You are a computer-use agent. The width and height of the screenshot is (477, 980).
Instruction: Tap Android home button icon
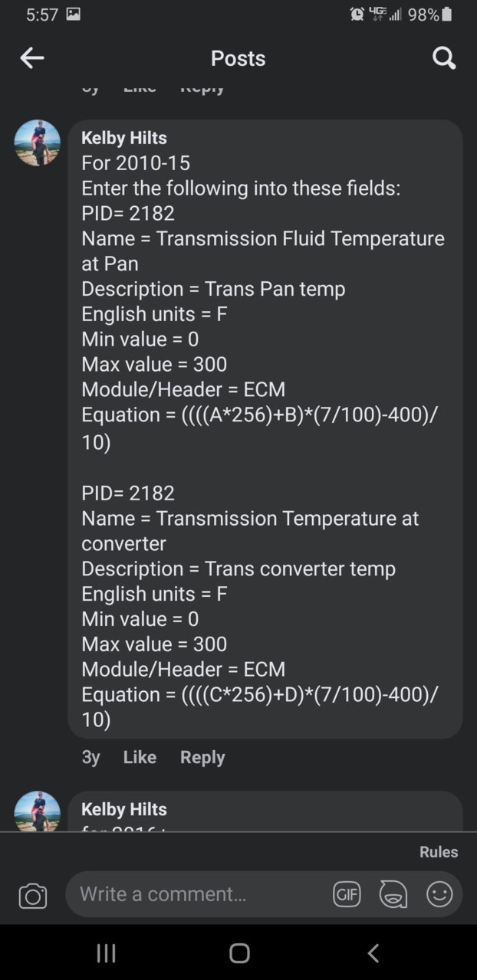click(239, 952)
